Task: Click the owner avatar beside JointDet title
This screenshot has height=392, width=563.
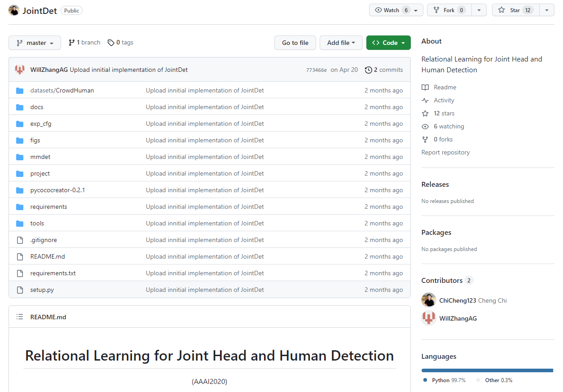Action: [14, 10]
